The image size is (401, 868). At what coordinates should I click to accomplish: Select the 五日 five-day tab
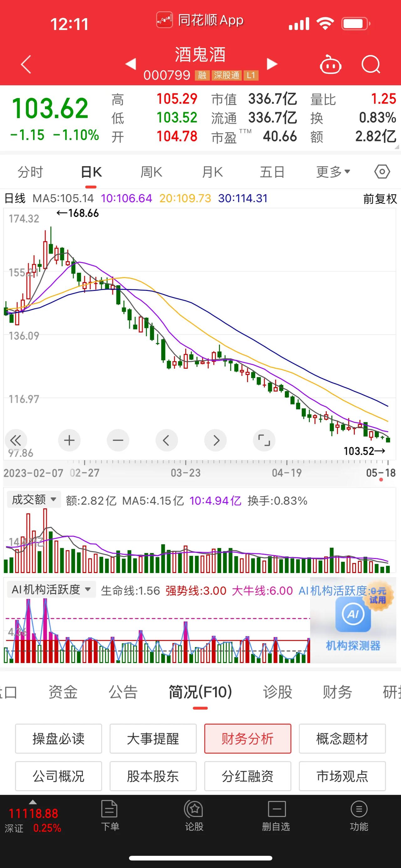click(272, 172)
